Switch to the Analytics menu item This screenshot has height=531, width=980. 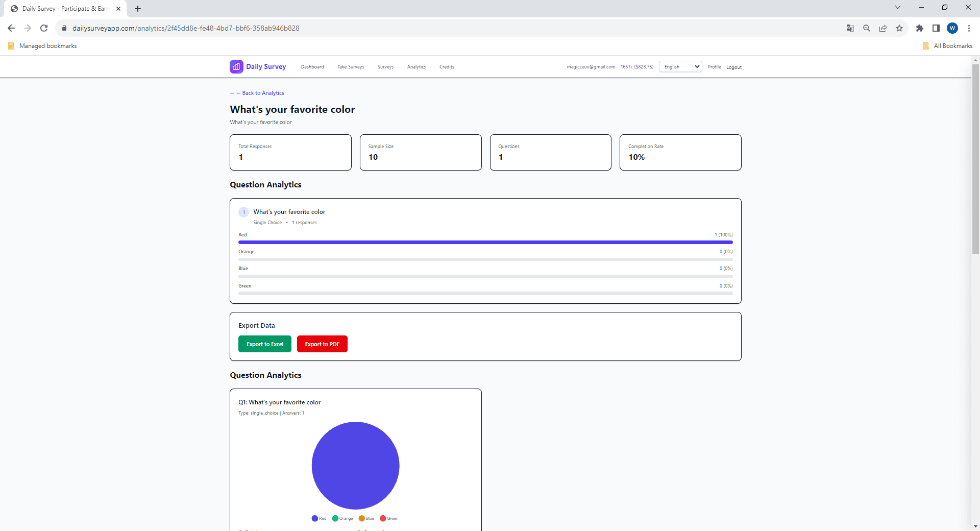point(416,66)
